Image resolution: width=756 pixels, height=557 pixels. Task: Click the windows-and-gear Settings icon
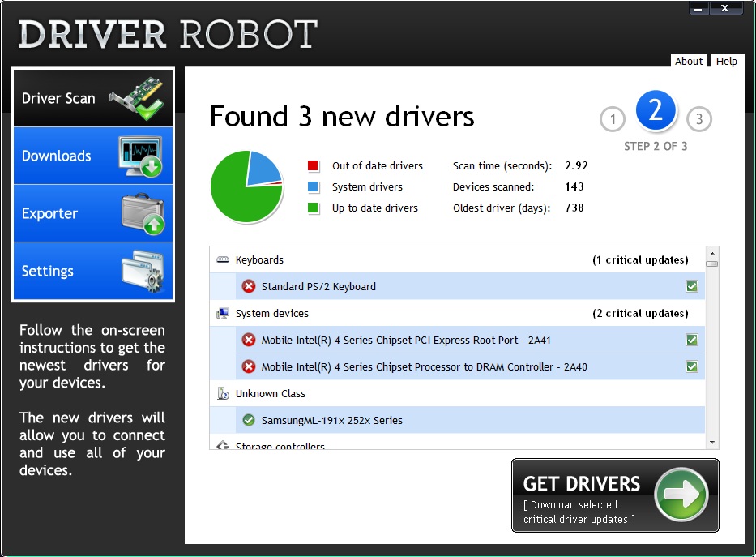pos(143,271)
